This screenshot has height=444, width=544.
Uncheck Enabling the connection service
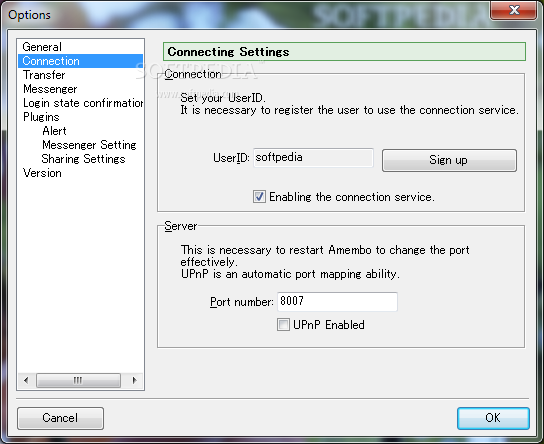[259, 197]
